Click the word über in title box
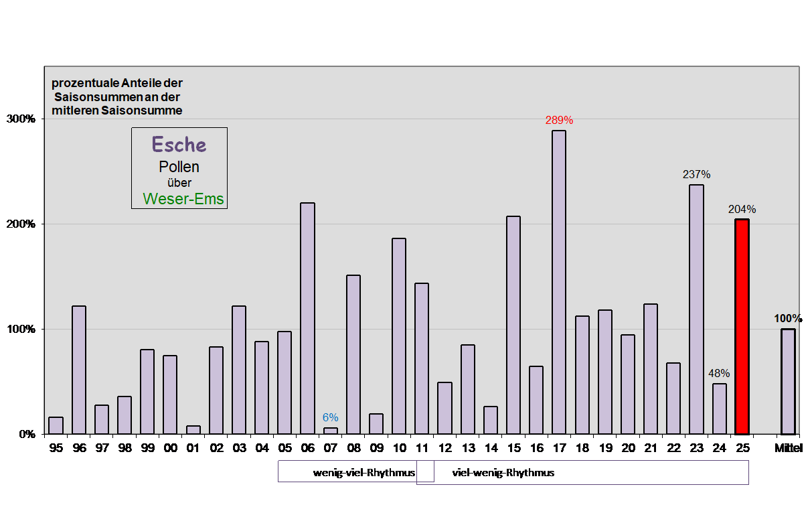 pyautogui.click(x=179, y=183)
